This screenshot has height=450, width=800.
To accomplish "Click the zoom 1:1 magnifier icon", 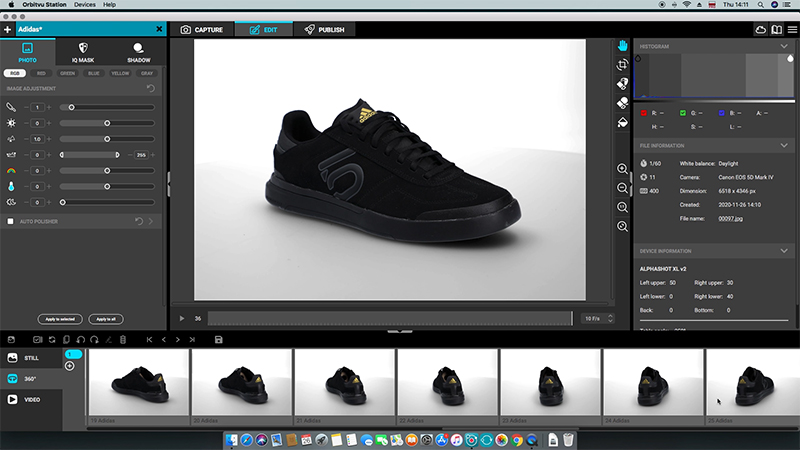I will [x=622, y=207].
